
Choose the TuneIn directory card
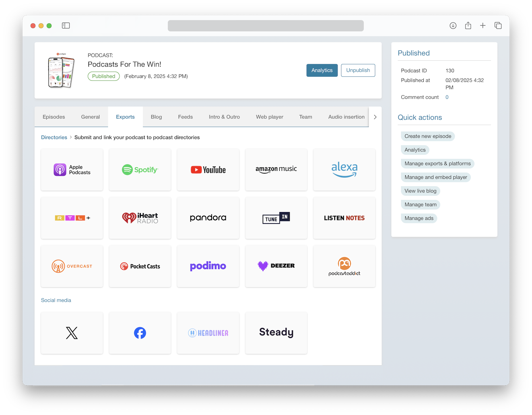276,218
